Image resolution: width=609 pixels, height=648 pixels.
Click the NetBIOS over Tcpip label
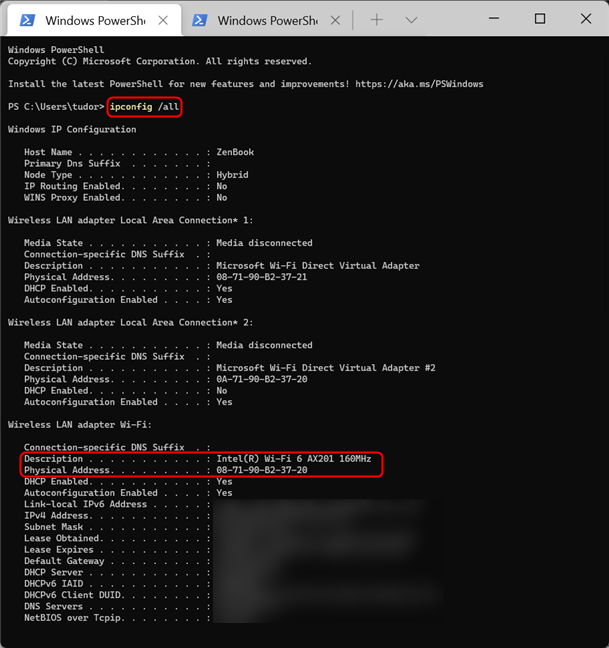pos(74,618)
